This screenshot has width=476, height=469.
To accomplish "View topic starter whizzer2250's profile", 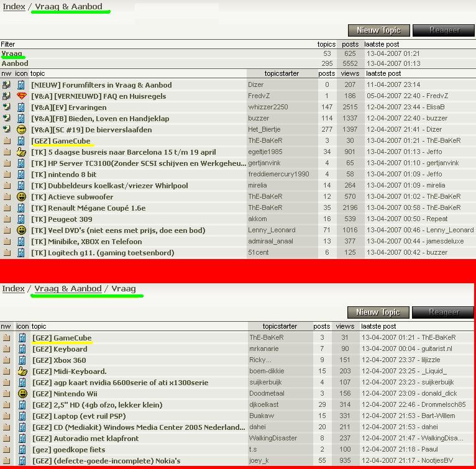I will 268,107.
